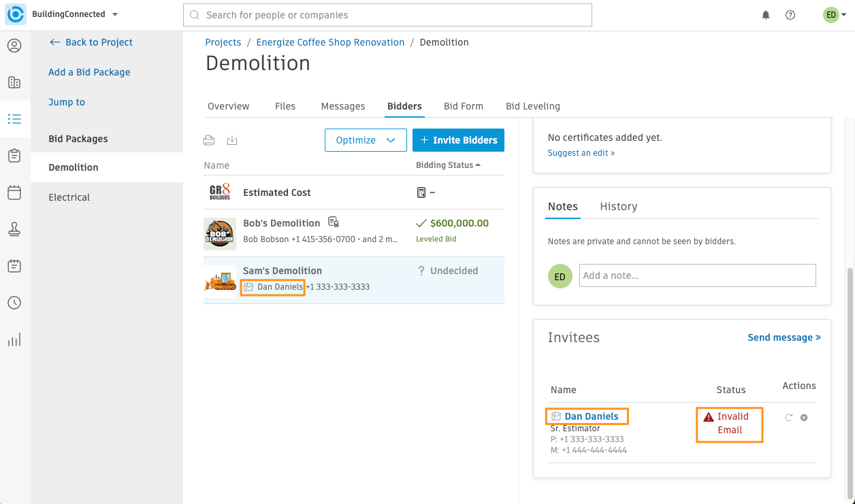The width and height of the screenshot is (855, 504).
Task: Click the BuildingConnected logo icon
Action: (15, 14)
